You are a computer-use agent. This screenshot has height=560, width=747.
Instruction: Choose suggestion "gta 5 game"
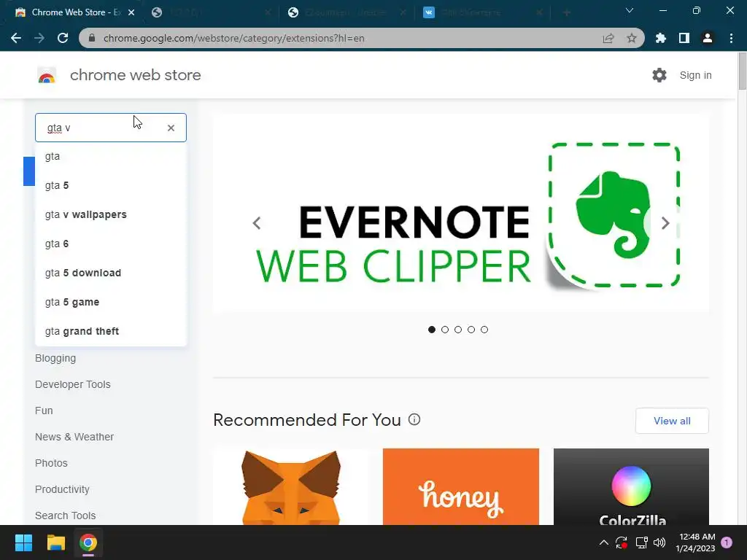(x=111, y=302)
